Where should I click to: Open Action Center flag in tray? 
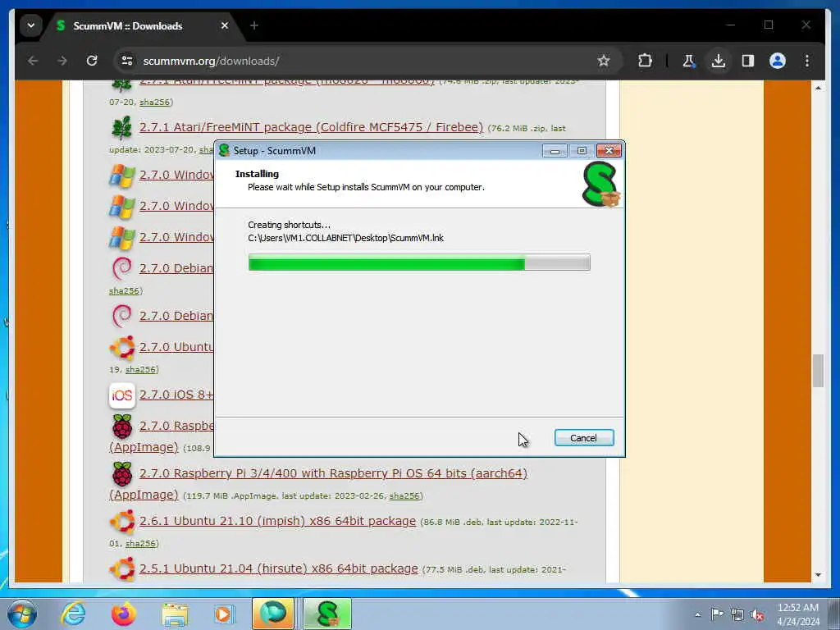click(717, 614)
